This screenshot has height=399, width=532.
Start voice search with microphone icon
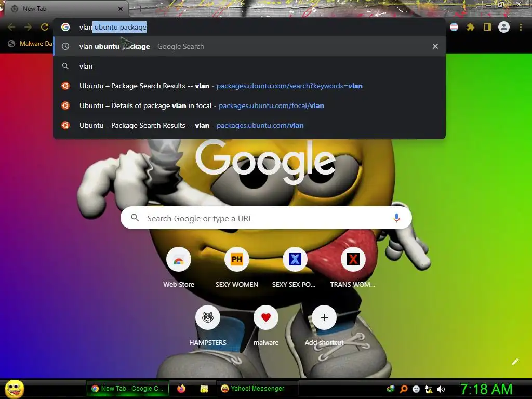[x=396, y=218]
